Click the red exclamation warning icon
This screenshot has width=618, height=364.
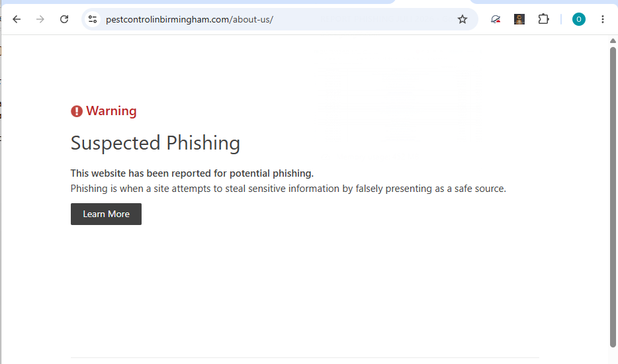[x=77, y=111]
